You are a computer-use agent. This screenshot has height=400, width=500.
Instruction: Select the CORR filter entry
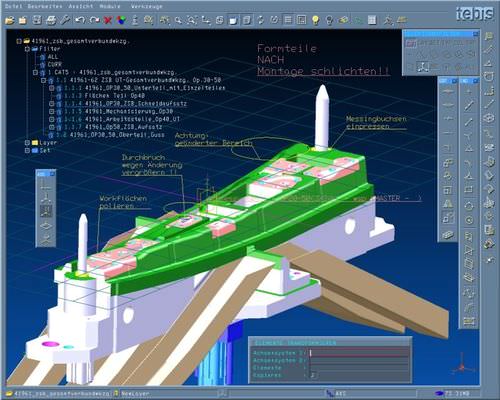[x=54, y=65]
